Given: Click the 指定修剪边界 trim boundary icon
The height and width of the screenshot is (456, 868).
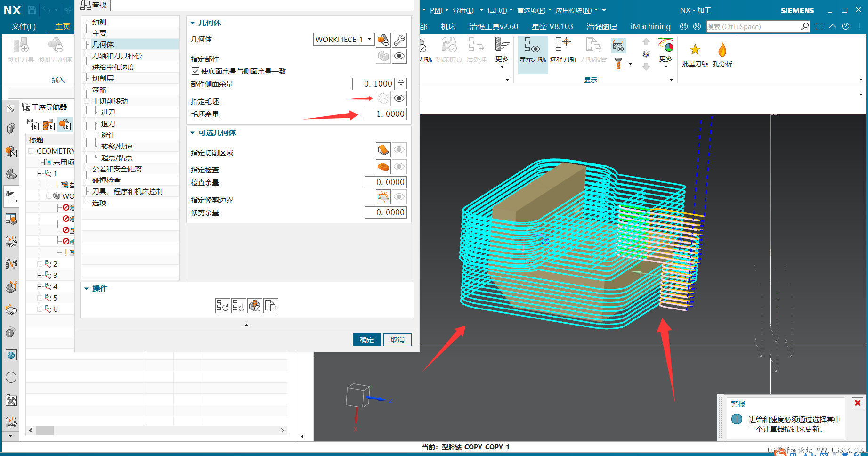Looking at the screenshot, I should 383,197.
